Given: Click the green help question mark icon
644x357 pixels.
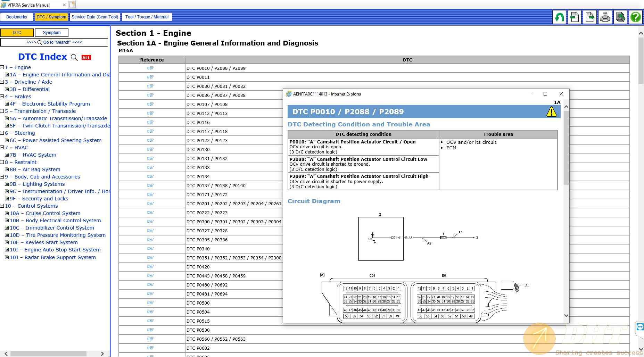Looking at the screenshot, I should pos(636,17).
